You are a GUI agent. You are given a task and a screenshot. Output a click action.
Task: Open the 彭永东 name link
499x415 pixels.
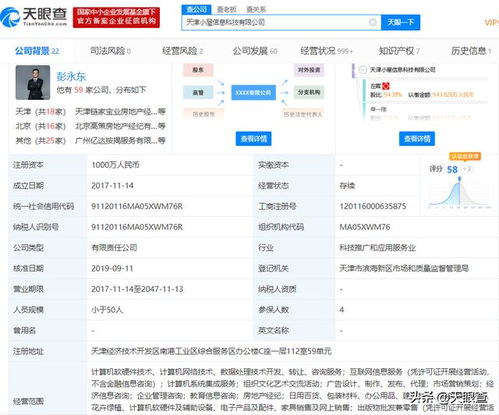tap(71, 76)
